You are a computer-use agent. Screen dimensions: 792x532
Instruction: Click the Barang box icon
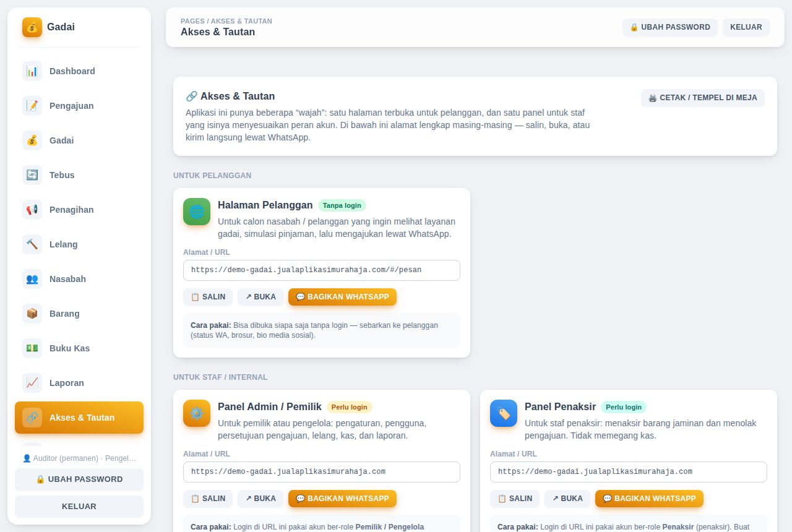[32, 314]
